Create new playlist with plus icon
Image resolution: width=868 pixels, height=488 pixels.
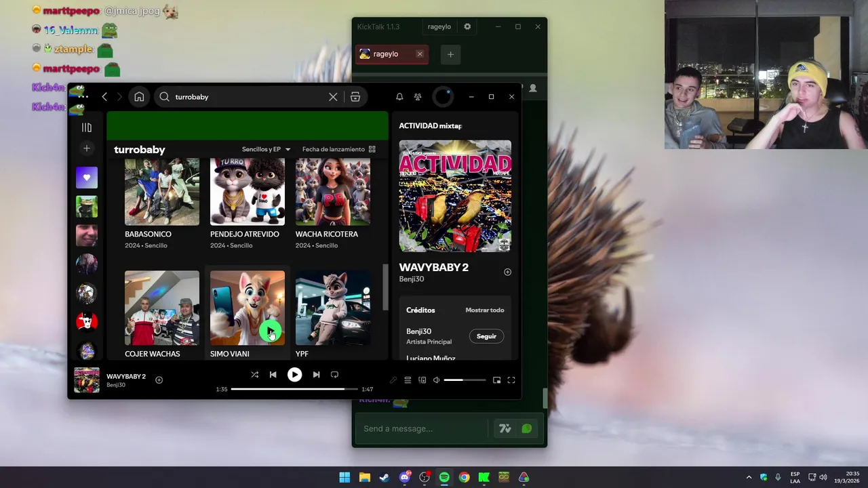tap(87, 148)
